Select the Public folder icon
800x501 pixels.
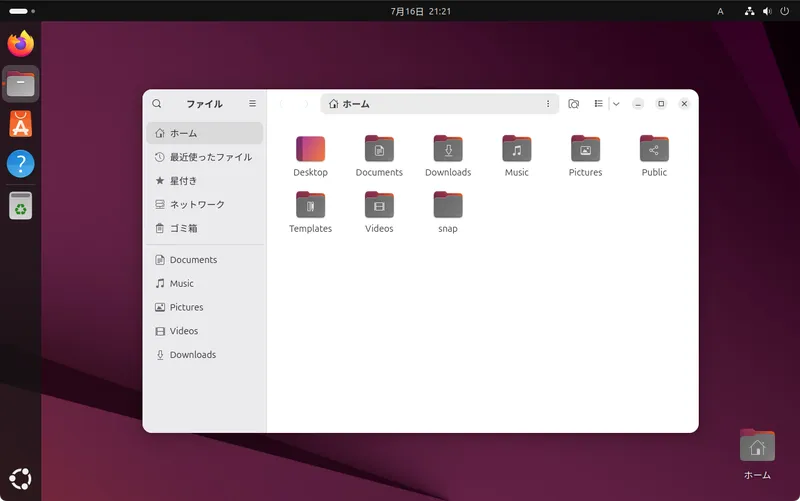pyautogui.click(x=654, y=149)
